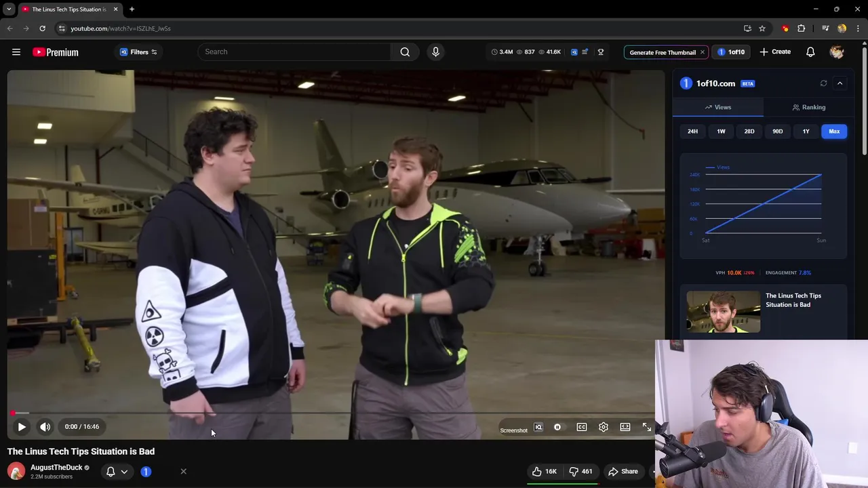
Task: Collapse the 1of10.com panel chevron
Action: coord(840,83)
